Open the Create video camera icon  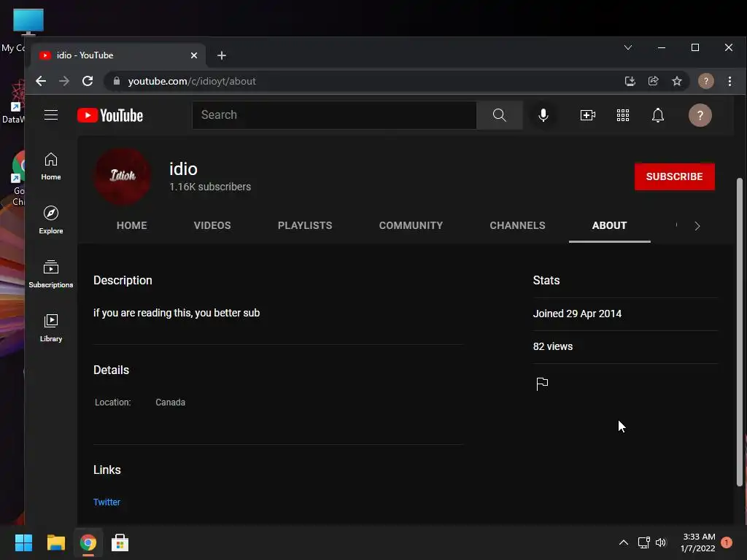pyautogui.click(x=587, y=114)
